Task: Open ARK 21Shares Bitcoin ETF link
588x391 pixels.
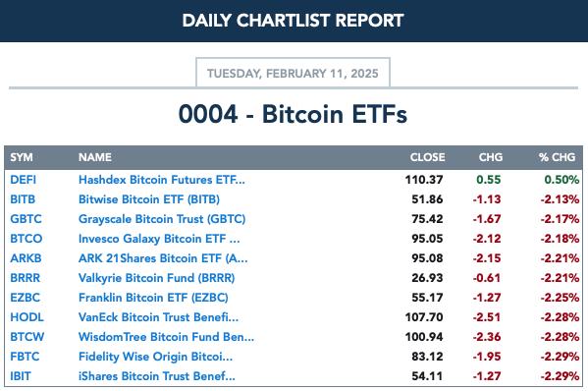Action: coord(163,258)
